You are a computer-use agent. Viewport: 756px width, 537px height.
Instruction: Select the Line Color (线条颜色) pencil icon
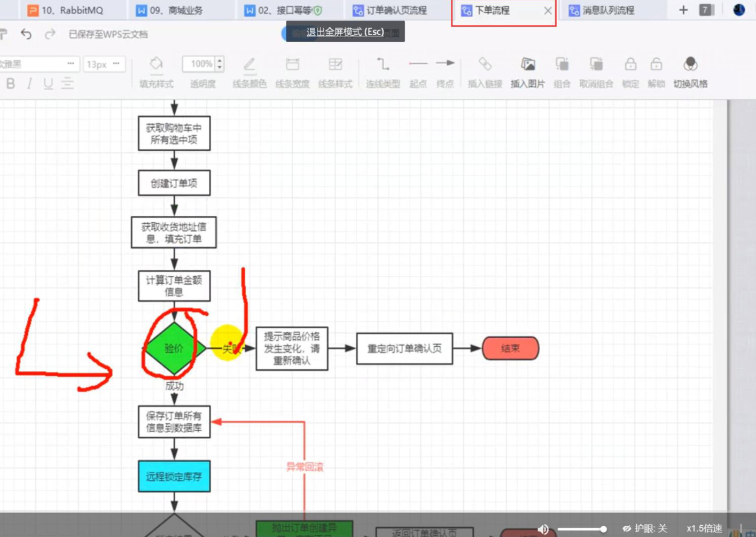(249, 65)
